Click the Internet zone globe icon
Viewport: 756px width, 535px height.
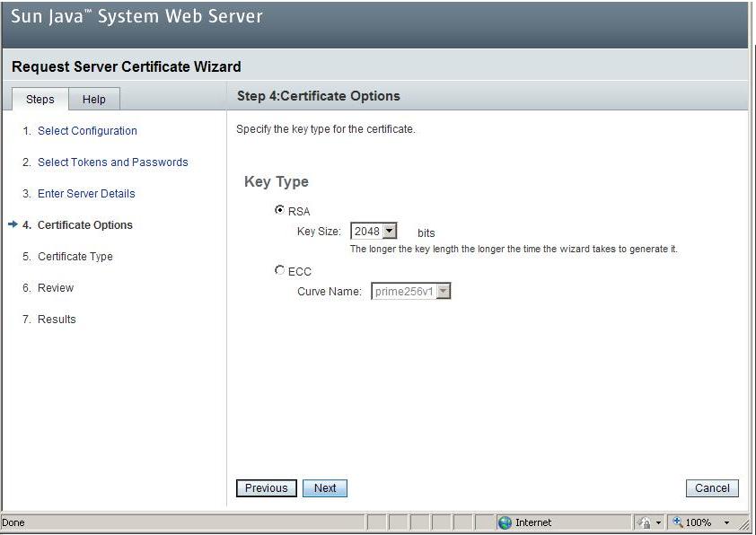(x=505, y=522)
